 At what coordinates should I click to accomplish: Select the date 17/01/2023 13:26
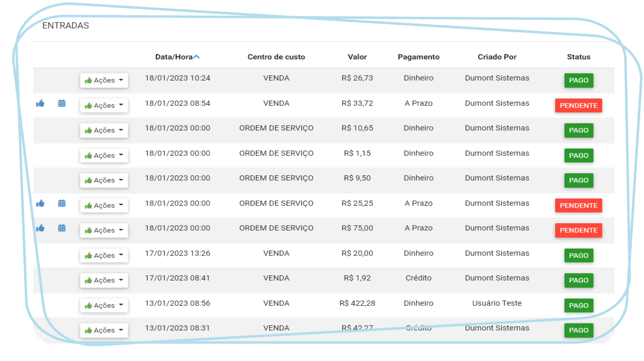[177, 253]
